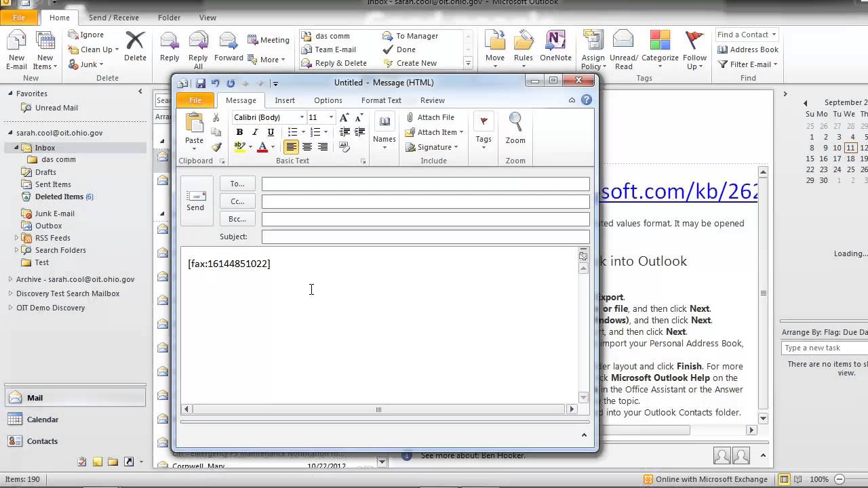The height and width of the screenshot is (488, 868).
Task: Align text left
Action: click(291, 146)
